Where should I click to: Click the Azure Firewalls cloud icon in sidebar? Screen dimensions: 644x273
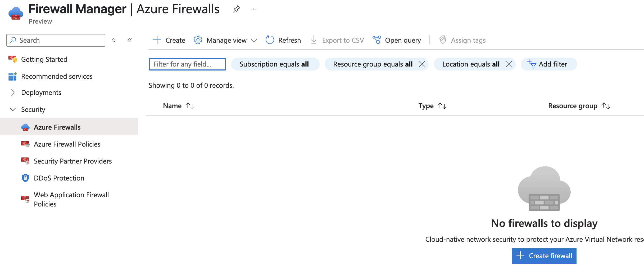click(25, 127)
